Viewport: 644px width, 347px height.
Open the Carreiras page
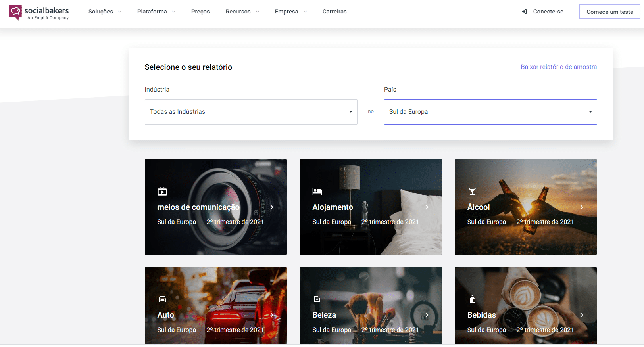334,12
